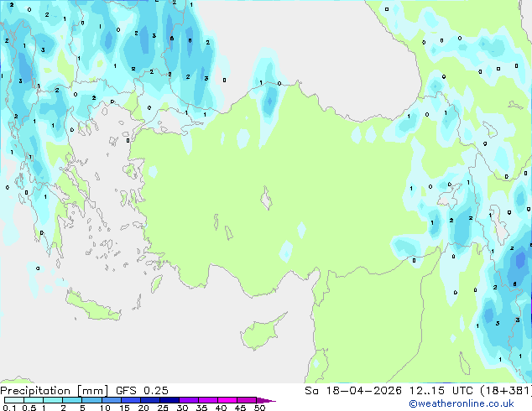Select the 0.1–0.5 mm legend swatch
Viewport: 532px width, 411px height.
(14, 400)
